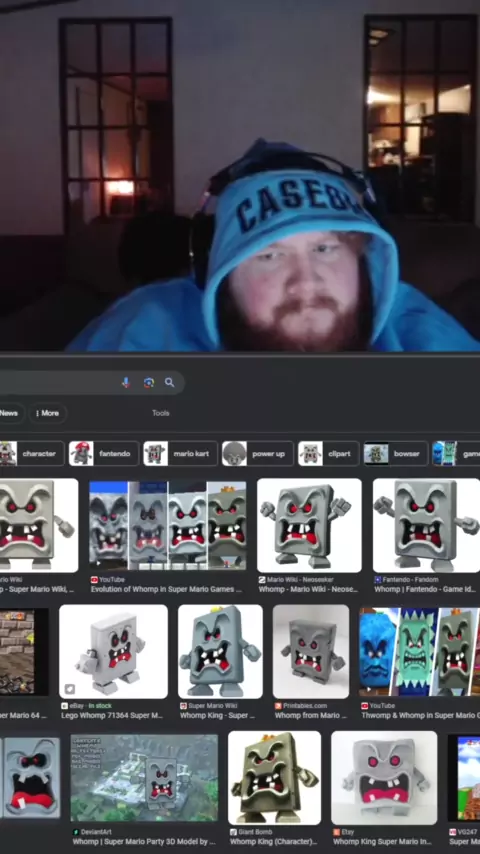The height and width of the screenshot is (854, 480).
Task: Filter images by the bowser chip
Action: tap(396, 453)
